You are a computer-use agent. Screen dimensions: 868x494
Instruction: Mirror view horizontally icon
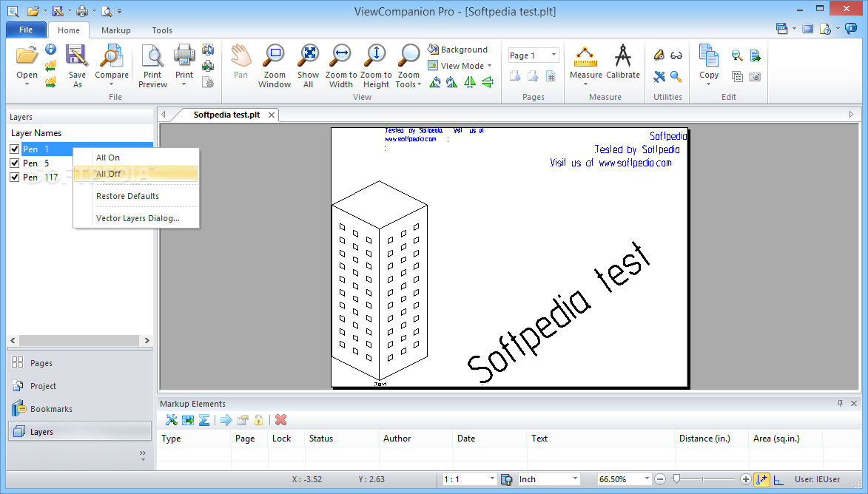469,82
